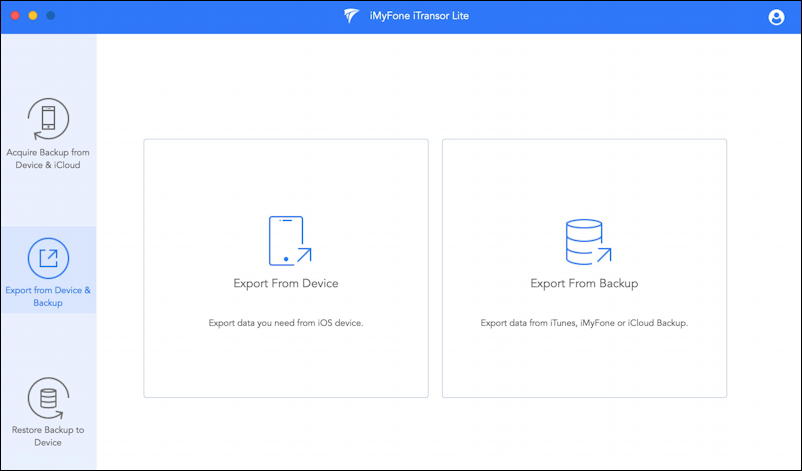Open the 'Acquire Backup from Device & iCloud' label
This screenshot has height=471, width=802.
[48, 159]
